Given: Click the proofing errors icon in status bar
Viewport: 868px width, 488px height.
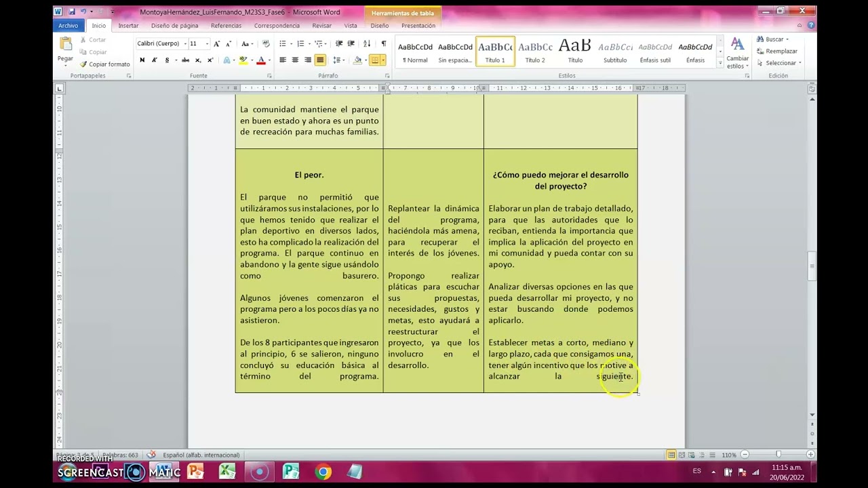Looking at the screenshot, I should [x=151, y=455].
